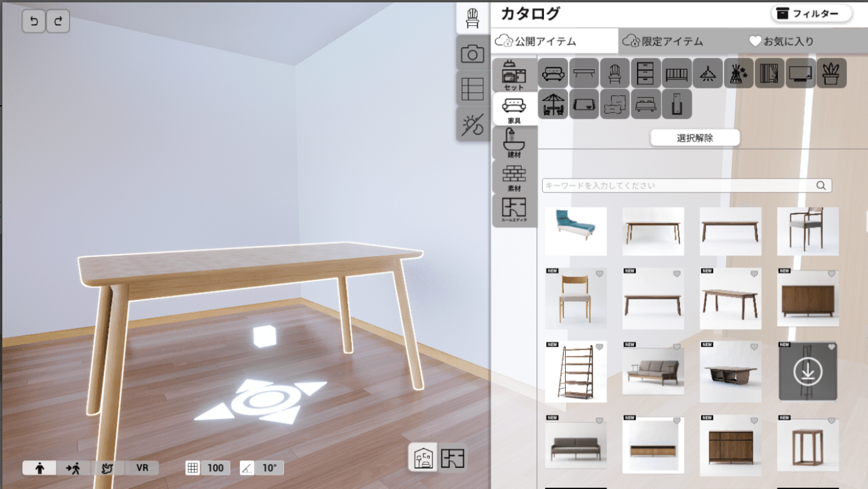Switch to floor plan view
868x489 pixels.
(x=453, y=458)
